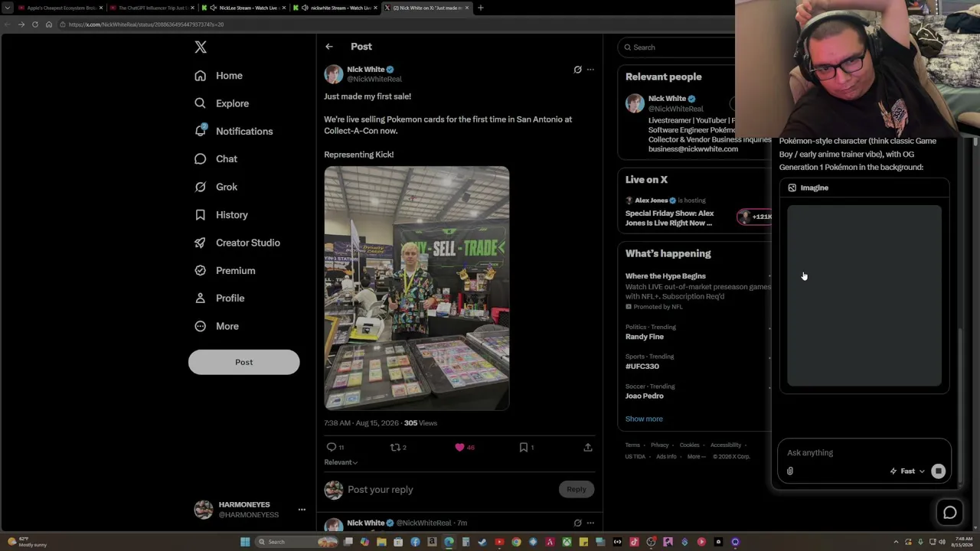
Task: Click the Reply button
Action: point(577,490)
